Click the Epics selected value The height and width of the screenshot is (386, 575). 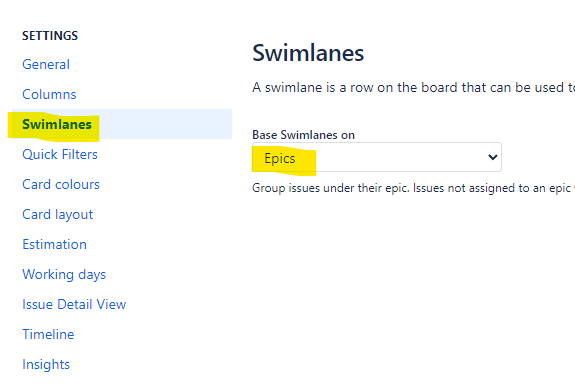[x=280, y=159]
